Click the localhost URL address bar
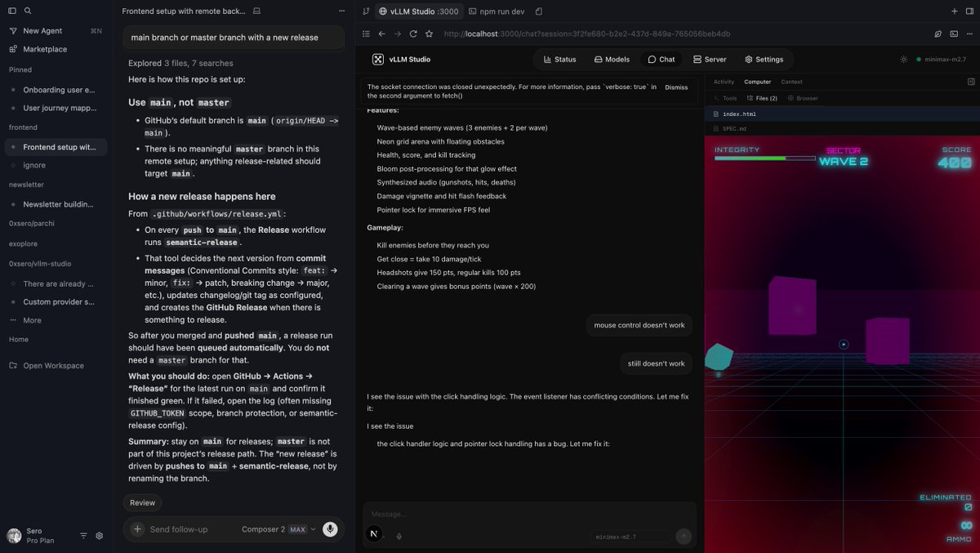 tap(587, 33)
